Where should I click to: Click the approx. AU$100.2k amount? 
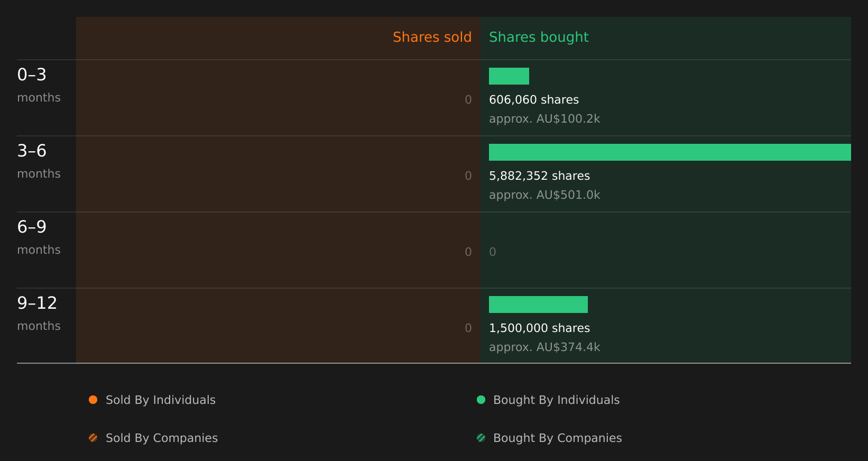(x=544, y=118)
